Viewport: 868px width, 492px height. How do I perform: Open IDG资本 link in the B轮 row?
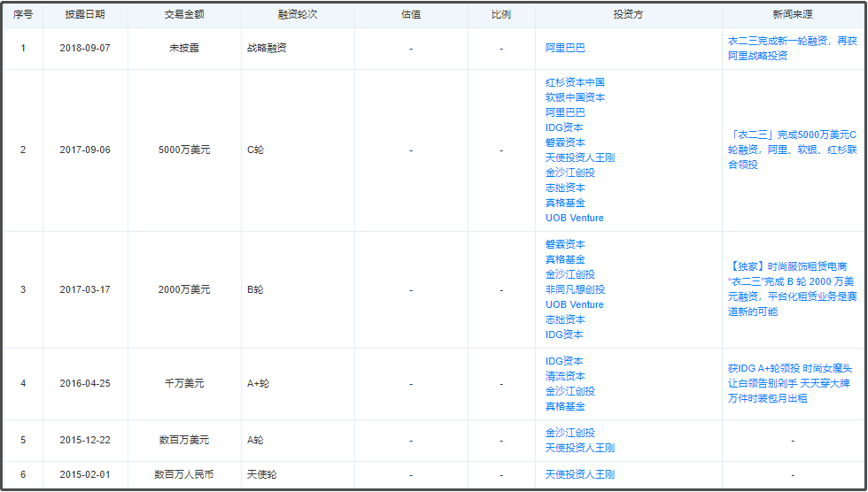coord(563,334)
